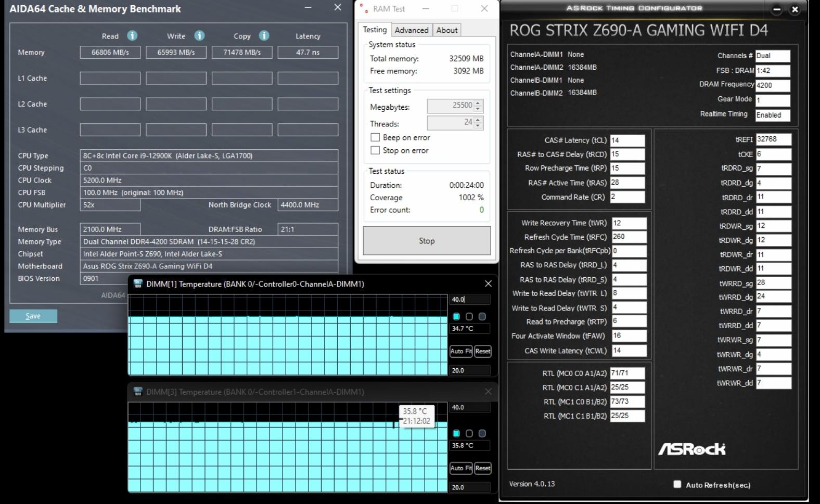Click the tREFI value field showing 32768
The height and width of the screenshot is (504, 820).
774,139
